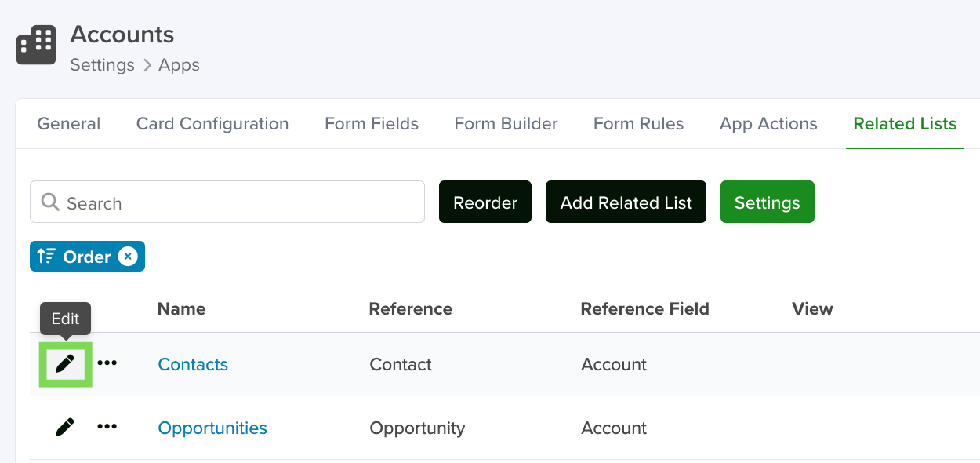Screen dimensions: 980x463
Task: Click the magnifier icon in Search
Action: coord(50,202)
